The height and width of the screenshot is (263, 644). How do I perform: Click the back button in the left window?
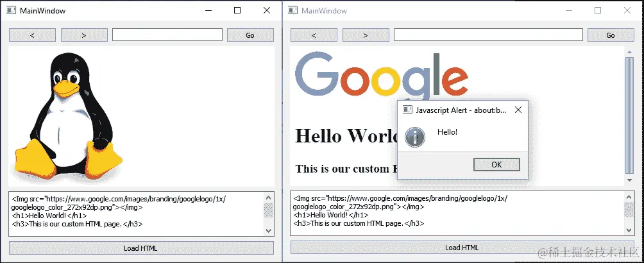[x=33, y=35]
